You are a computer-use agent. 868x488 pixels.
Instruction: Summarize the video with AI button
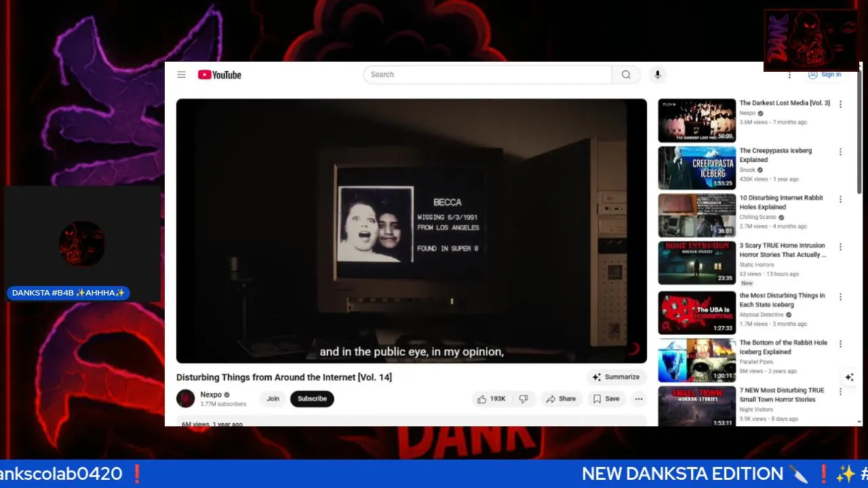pyautogui.click(x=616, y=377)
